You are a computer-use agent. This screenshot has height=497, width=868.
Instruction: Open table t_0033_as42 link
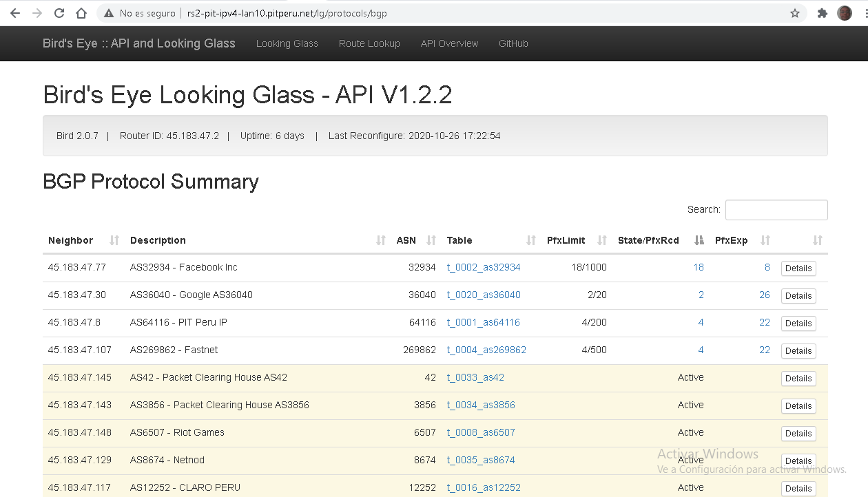(475, 377)
